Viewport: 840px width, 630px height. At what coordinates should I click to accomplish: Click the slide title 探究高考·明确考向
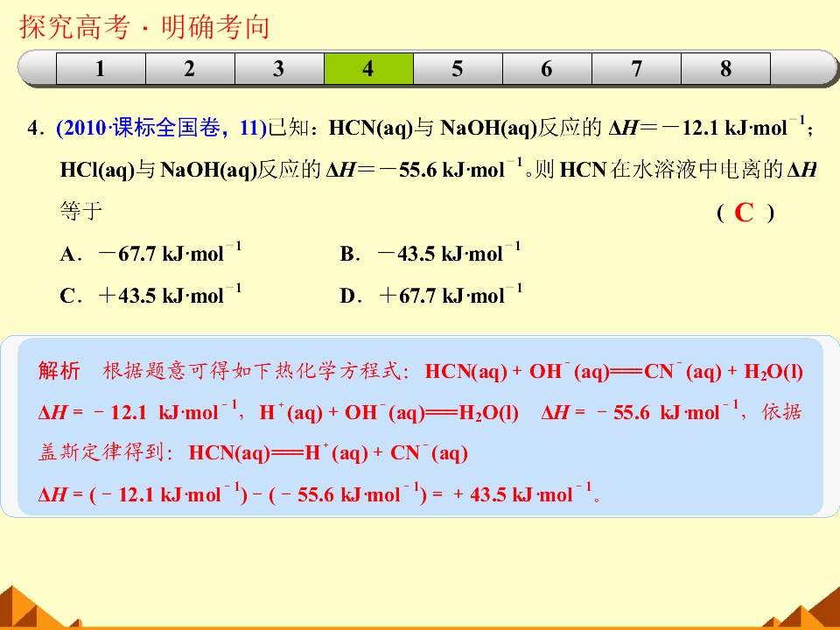click(x=144, y=27)
